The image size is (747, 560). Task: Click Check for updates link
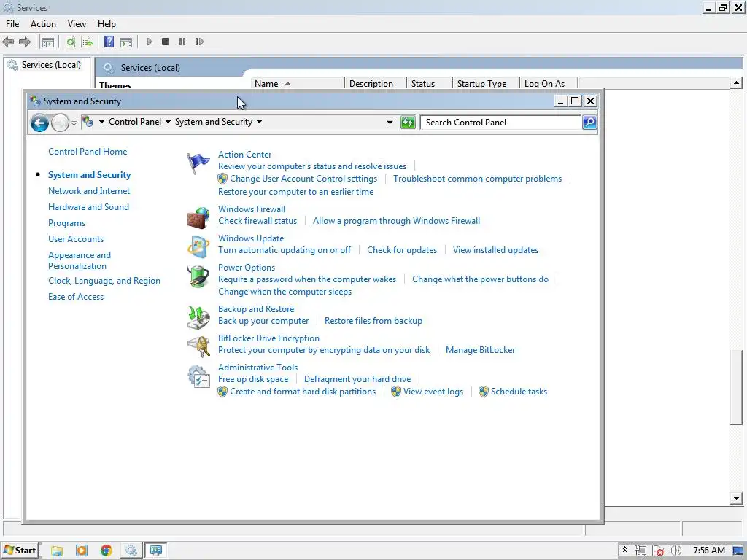click(x=402, y=250)
